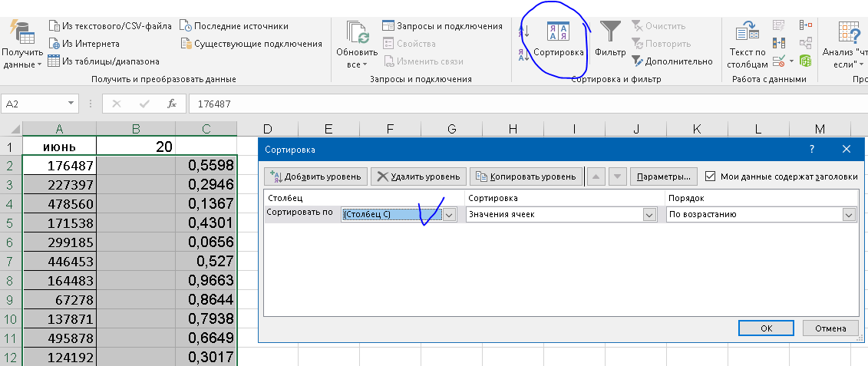Open the 'По возрастанию' order dropdown
The height and width of the screenshot is (366, 868).
pyautogui.click(x=849, y=214)
